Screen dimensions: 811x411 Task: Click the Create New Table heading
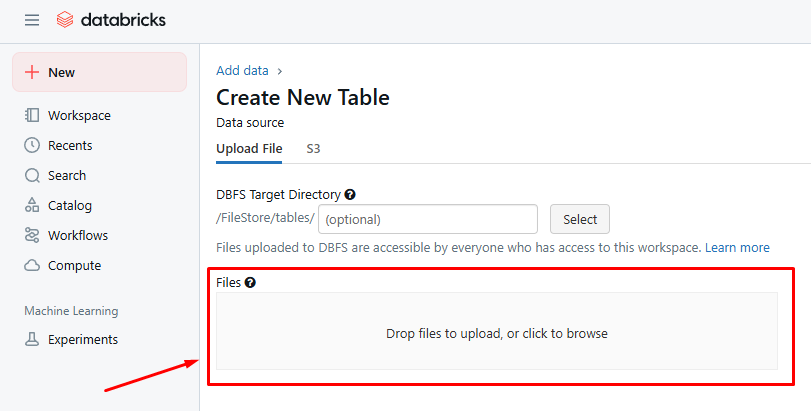click(x=303, y=97)
